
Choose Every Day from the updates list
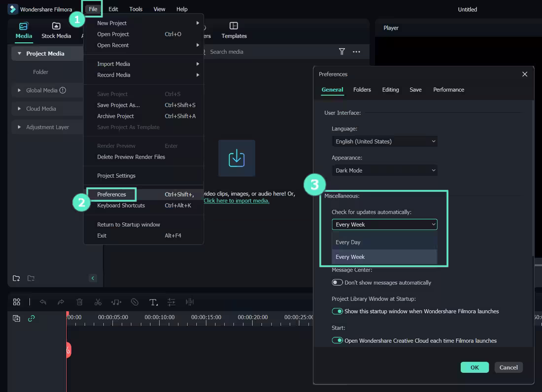pyautogui.click(x=384, y=242)
